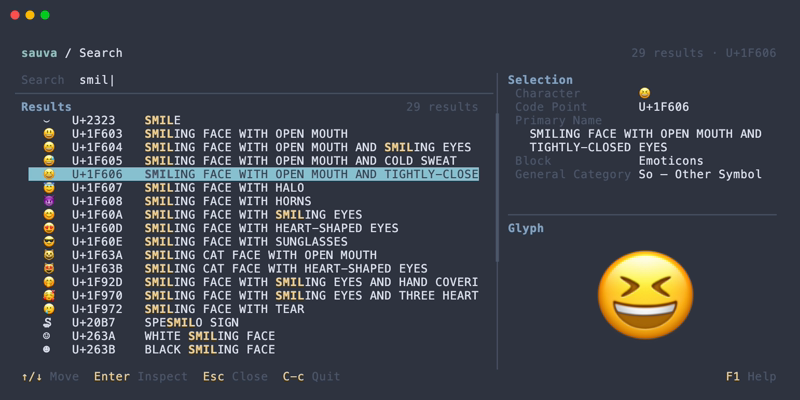Select the sunglasses face emoji icon
The image size is (800, 400).
(49, 241)
